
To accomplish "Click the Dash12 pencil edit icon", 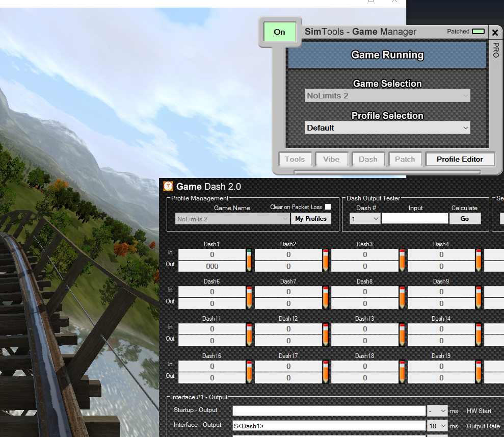I will click(x=326, y=335).
